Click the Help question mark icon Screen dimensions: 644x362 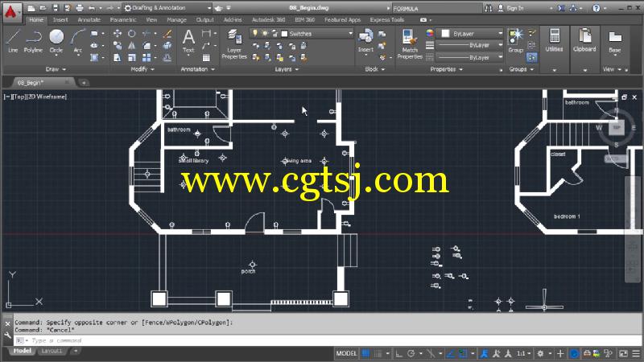click(x=596, y=8)
